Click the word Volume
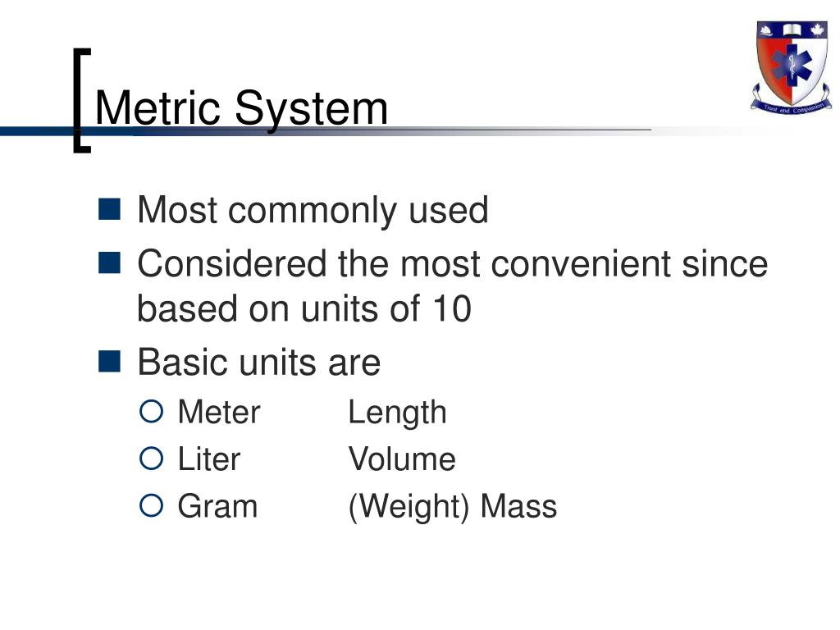 [402, 459]
